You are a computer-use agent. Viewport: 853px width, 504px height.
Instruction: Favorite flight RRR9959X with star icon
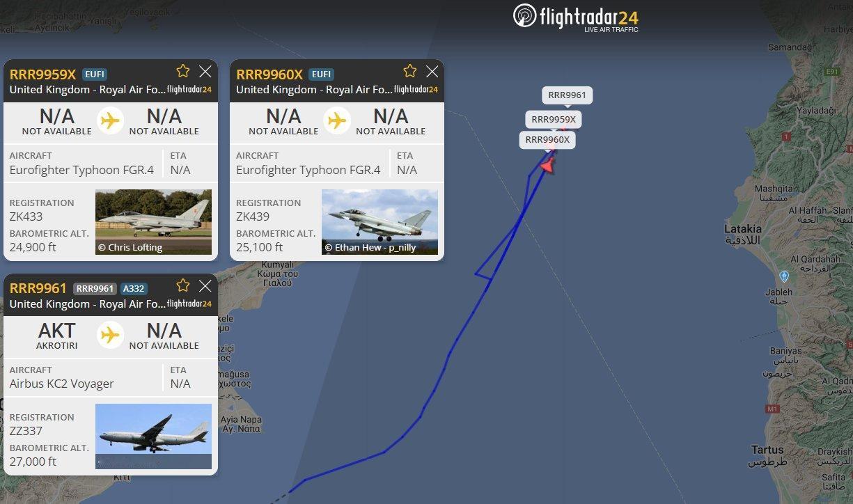183,70
